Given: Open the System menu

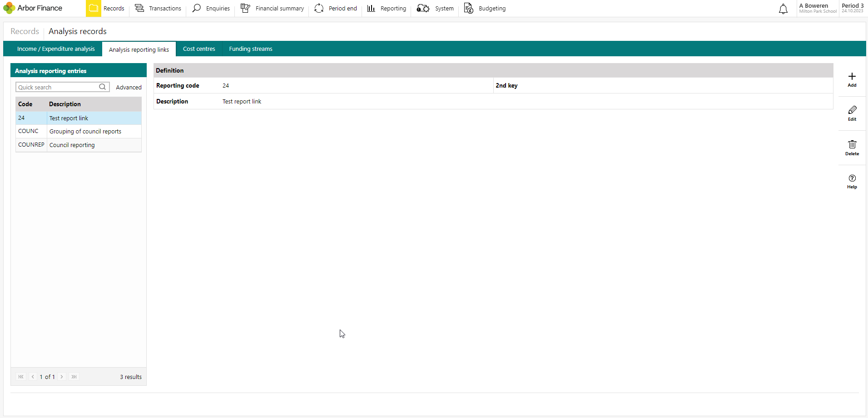Looking at the screenshot, I should (x=444, y=8).
